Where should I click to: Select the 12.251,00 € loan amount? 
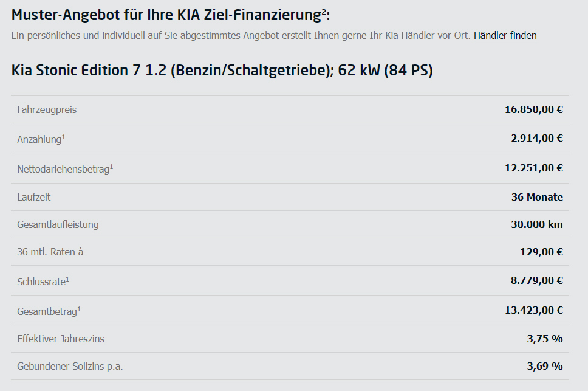[x=534, y=168]
